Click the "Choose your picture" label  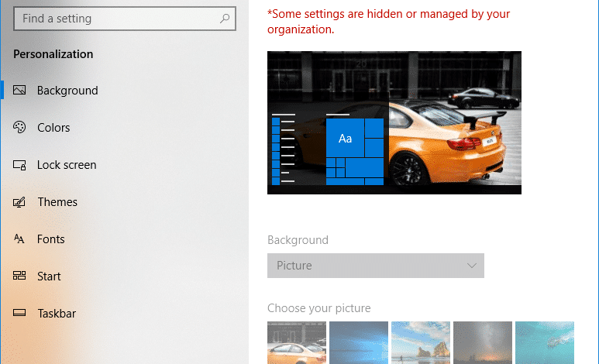[319, 308]
